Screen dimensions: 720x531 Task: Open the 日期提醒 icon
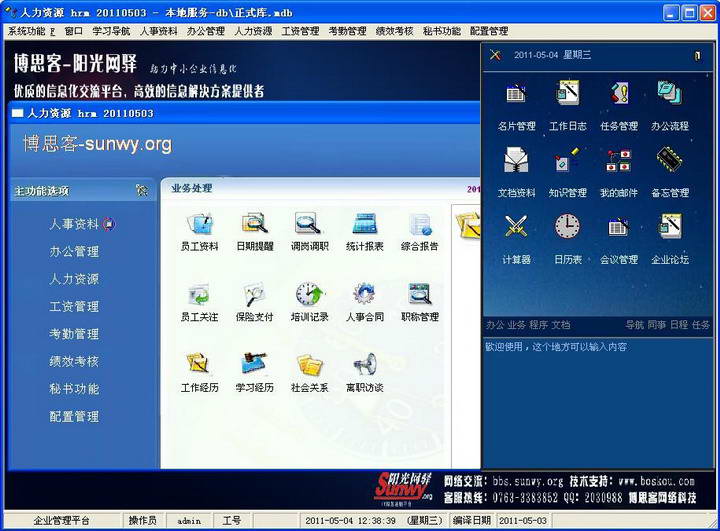tap(255, 224)
